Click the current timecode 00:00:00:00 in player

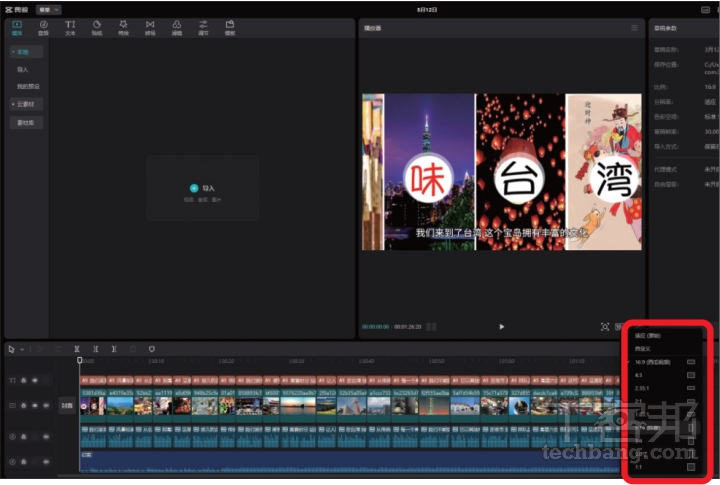375,327
